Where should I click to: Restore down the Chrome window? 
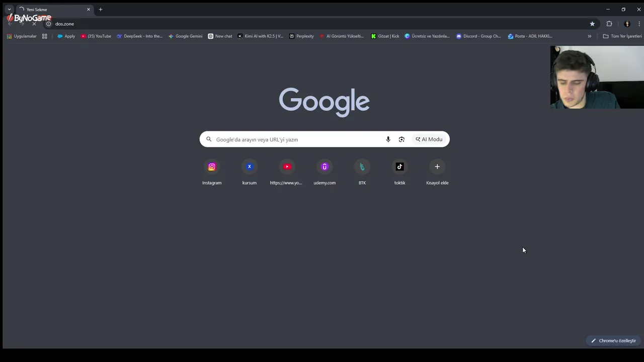point(623,9)
